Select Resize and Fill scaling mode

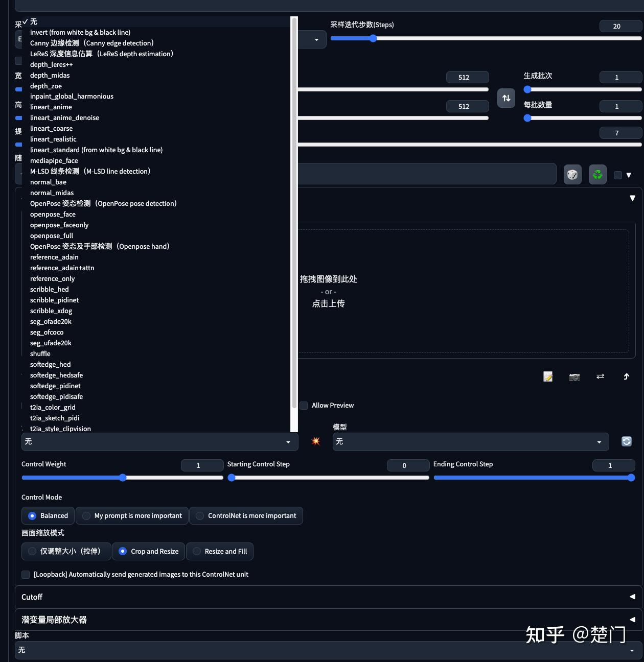point(220,551)
